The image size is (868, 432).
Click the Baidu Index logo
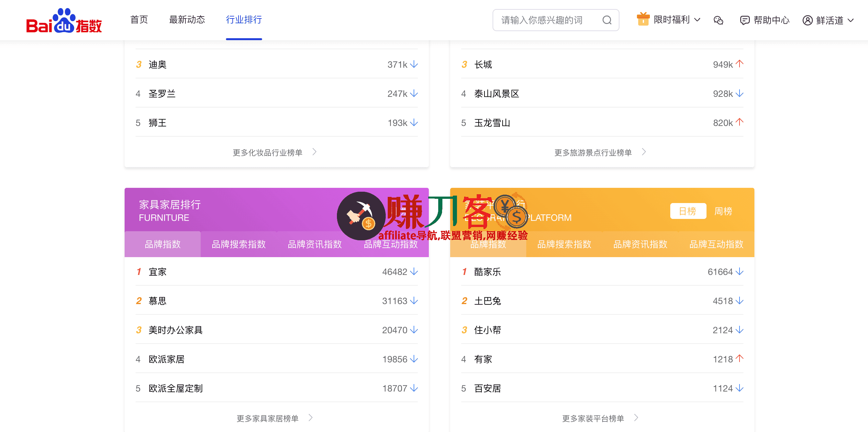point(64,21)
